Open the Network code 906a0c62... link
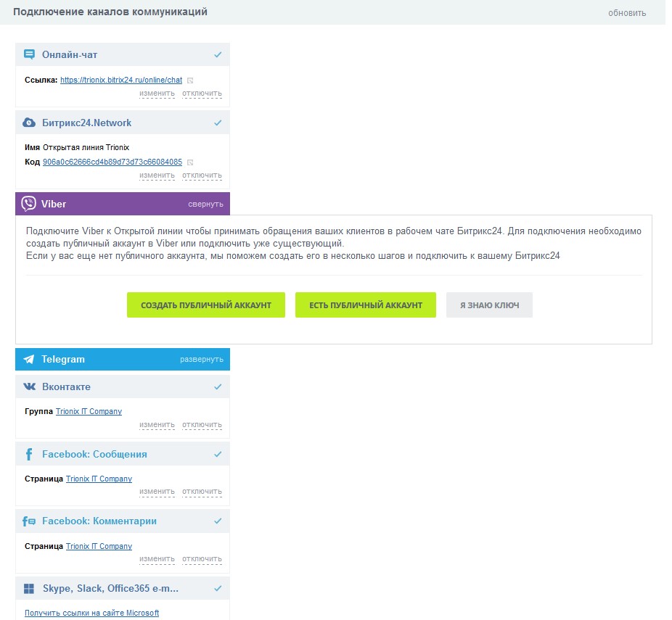672x620 pixels. pyautogui.click(x=112, y=162)
